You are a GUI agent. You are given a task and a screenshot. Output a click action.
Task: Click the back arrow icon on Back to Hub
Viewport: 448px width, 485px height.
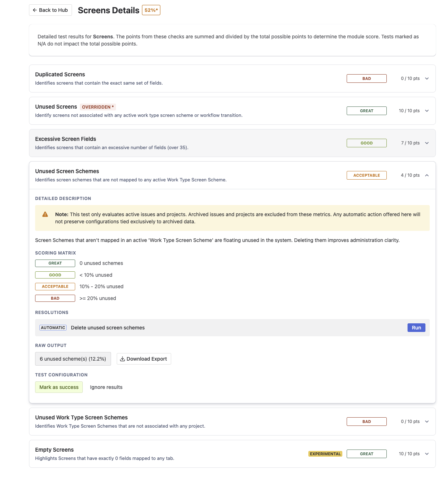[x=35, y=10]
